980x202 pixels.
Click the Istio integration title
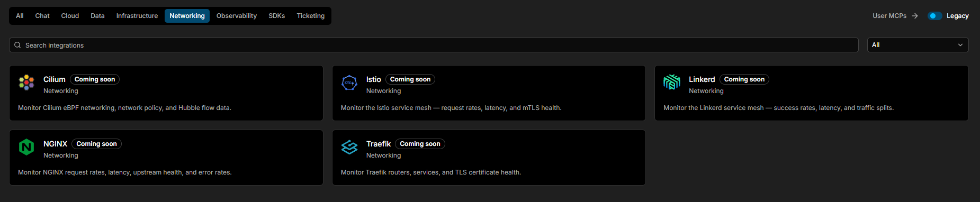[x=374, y=79]
